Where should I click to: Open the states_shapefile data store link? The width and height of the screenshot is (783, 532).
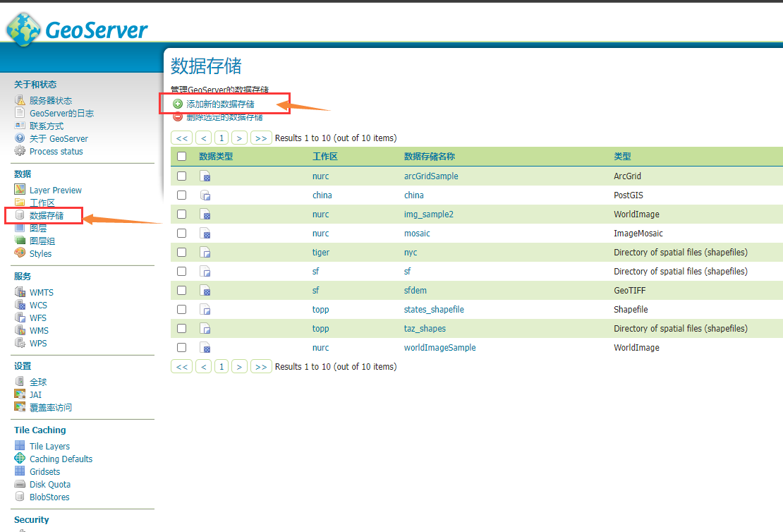point(434,309)
